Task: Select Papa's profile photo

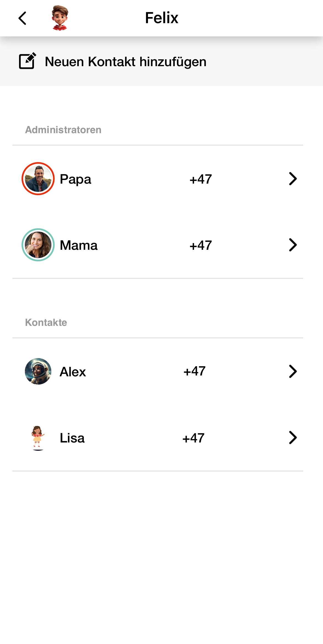Action: (38, 179)
